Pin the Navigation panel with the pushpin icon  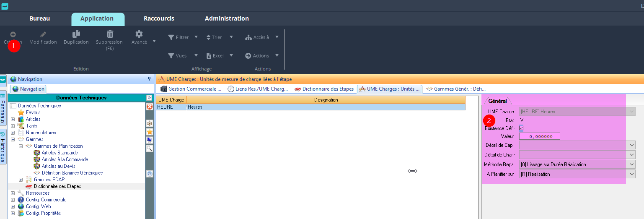[149, 79]
